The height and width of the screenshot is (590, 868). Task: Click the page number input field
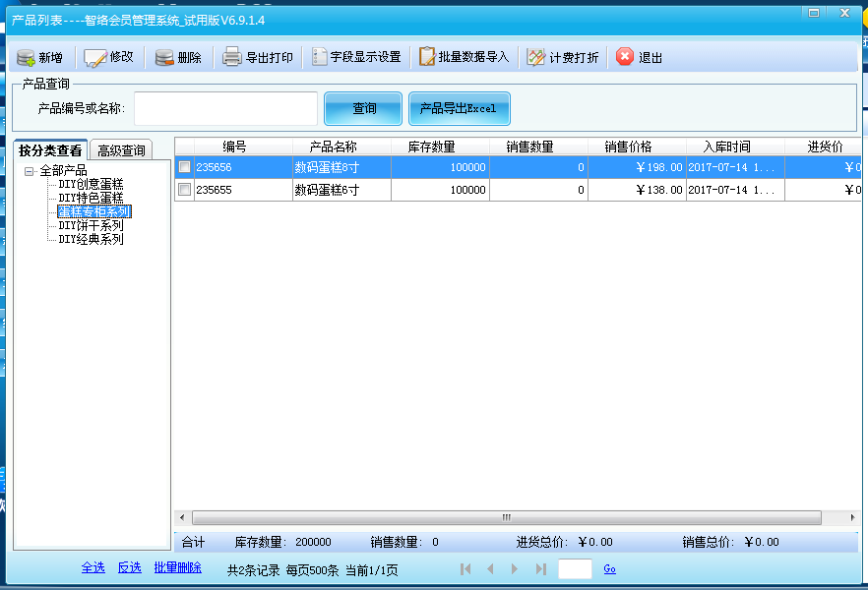click(576, 568)
